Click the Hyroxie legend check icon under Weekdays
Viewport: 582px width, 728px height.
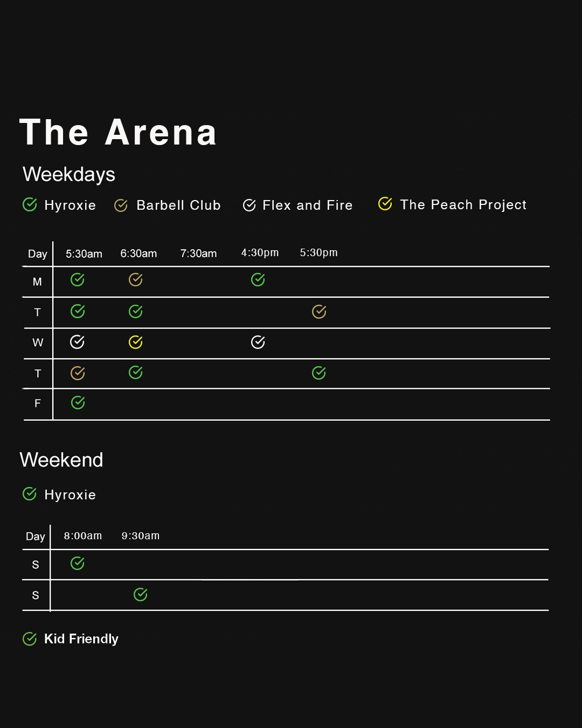tap(30, 205)
